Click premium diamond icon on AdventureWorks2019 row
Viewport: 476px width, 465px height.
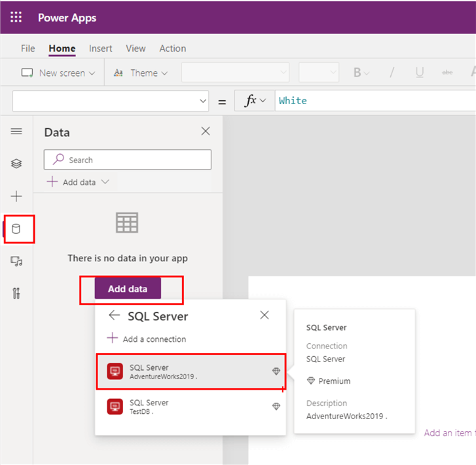click(x=276, y=371)
